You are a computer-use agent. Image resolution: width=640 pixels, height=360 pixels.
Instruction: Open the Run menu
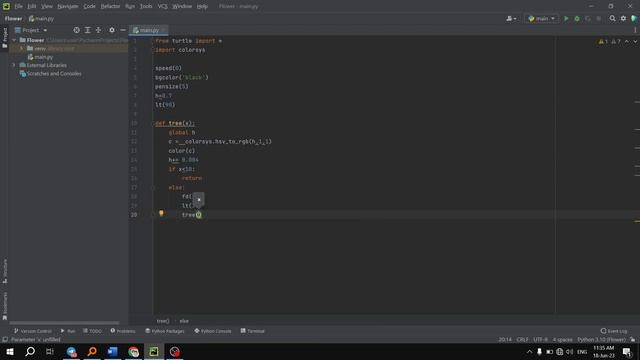130,7
